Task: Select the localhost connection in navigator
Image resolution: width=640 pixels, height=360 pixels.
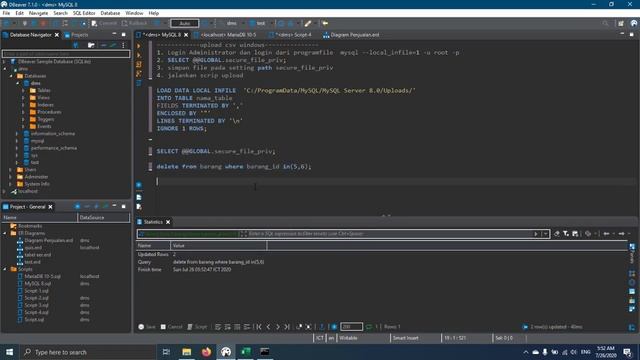Action: (x=27, y=191)
